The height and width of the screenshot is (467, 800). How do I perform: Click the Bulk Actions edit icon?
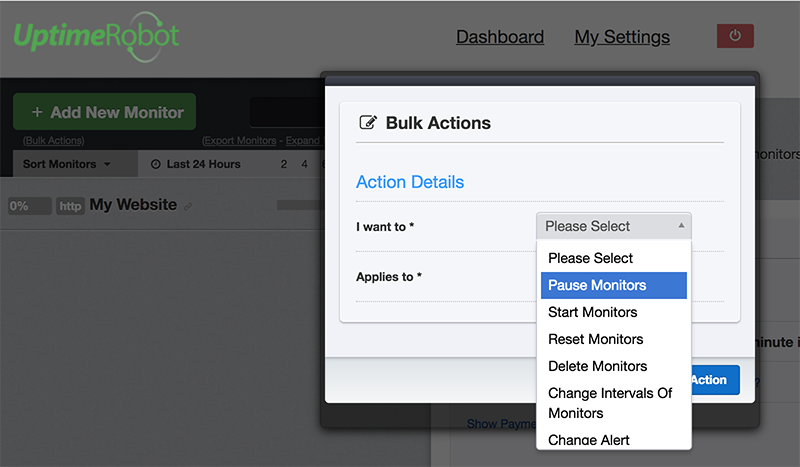tap(368, 122)
